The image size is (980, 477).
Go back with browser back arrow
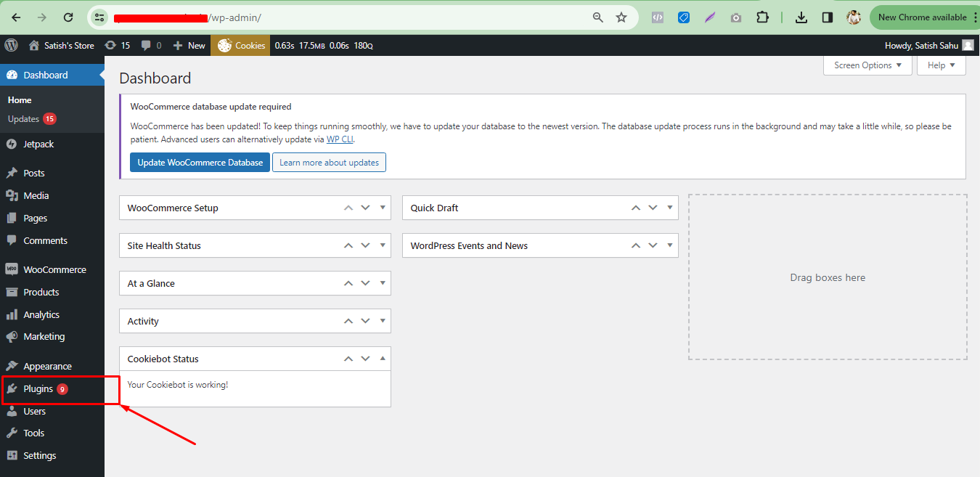[x=16, y=17]
